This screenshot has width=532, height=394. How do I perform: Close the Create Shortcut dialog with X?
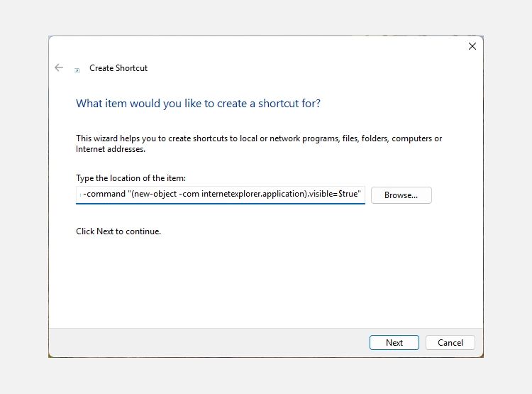coord(472,46)
